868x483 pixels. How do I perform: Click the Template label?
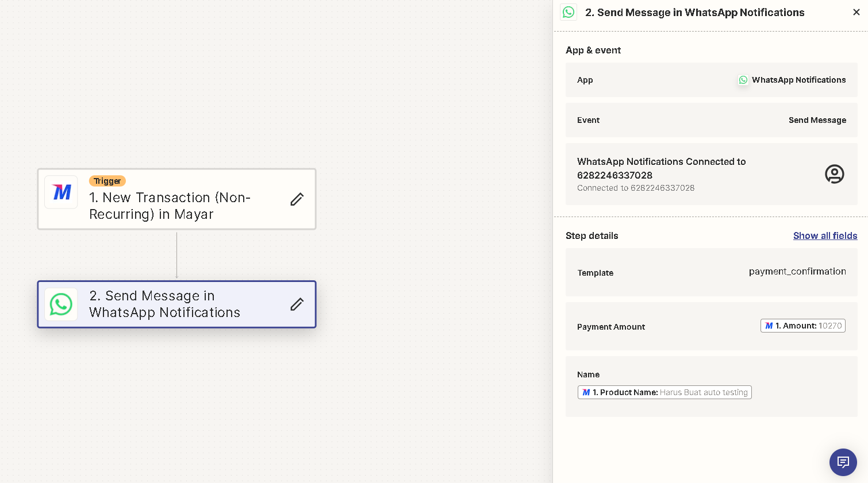[596, 273]
